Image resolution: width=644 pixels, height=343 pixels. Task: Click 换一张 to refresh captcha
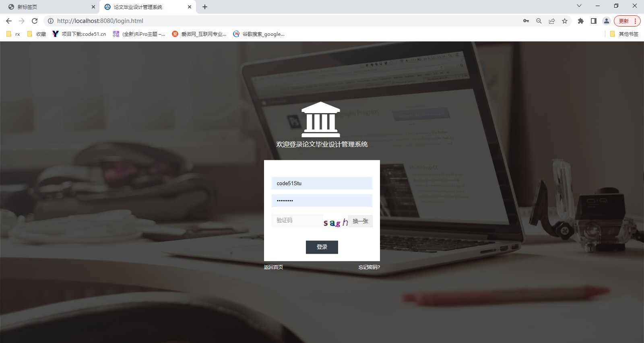361,221
